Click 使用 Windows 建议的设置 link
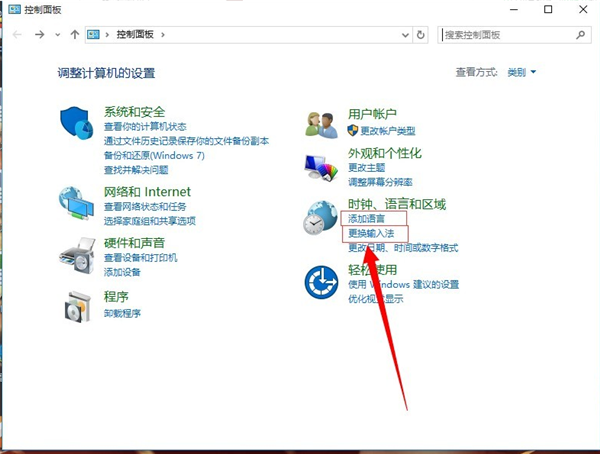This screenshot has width=600, height=454. click(x=403, y=284)
